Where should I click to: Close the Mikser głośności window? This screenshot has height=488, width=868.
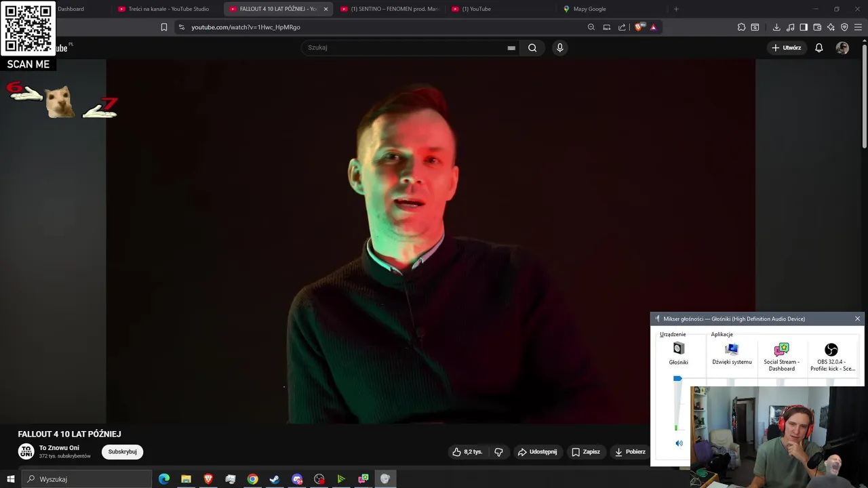[x=857, y=319]
